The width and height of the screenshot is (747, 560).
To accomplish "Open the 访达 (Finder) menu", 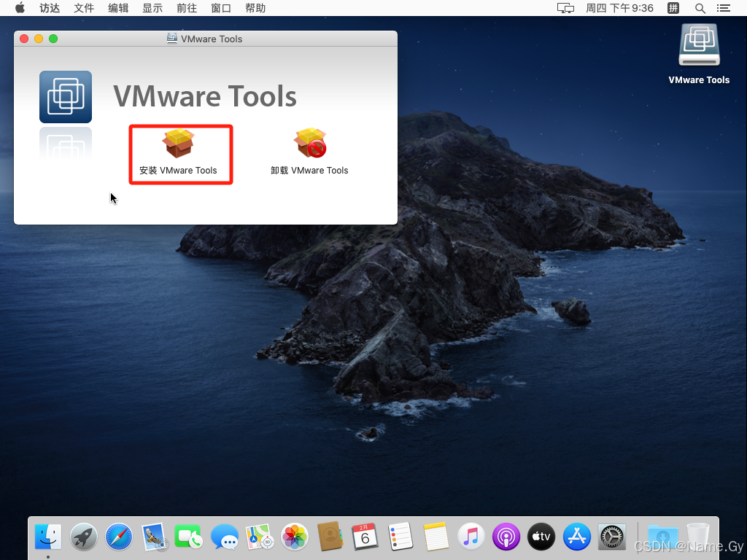I will [x=50, y=8].
